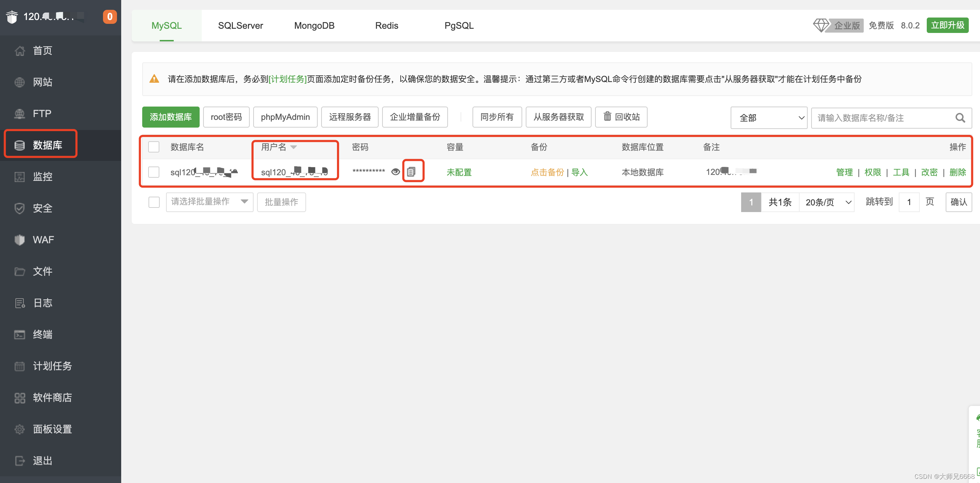Tick the select-all checkbox in table header
980x483 pixels.
(154, 147)
